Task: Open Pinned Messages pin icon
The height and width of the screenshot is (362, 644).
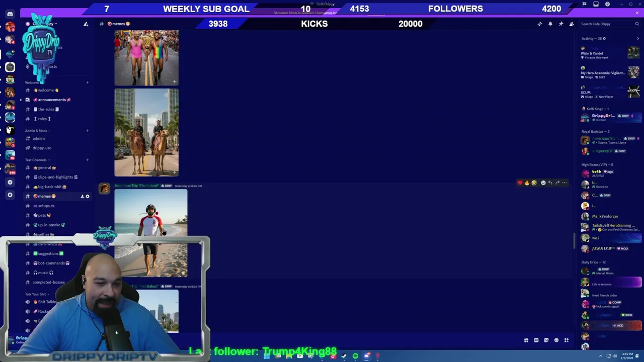Action: tap(561, 24)
